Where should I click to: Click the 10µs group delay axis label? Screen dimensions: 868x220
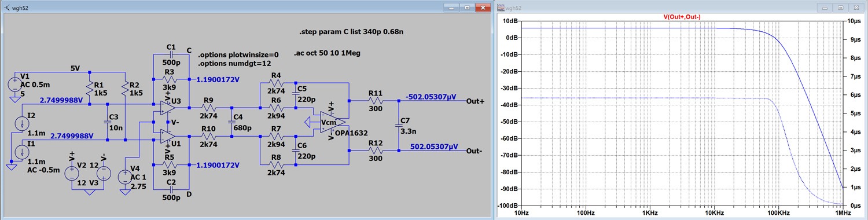[x=854, y=21]
